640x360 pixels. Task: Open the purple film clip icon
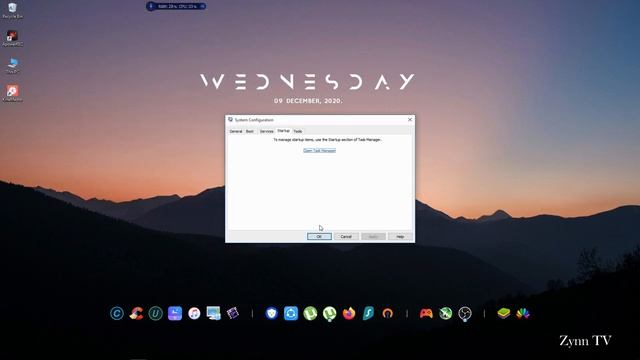tap(233, 313)
